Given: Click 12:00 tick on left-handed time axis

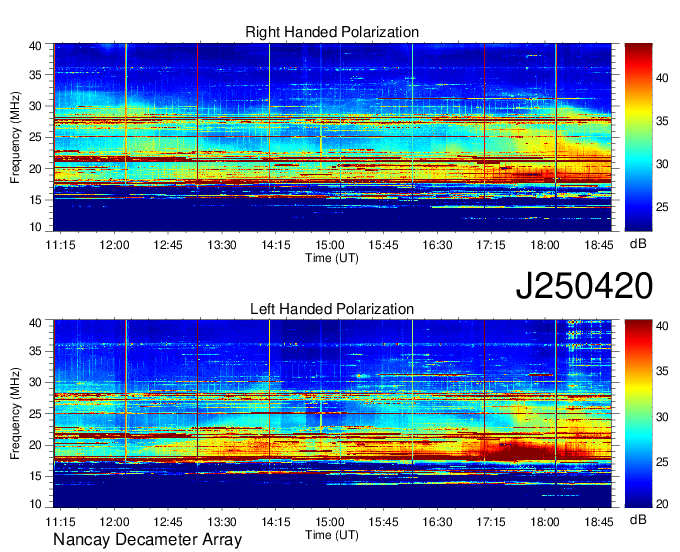Looking at the screenshot, I should point(114,522).
